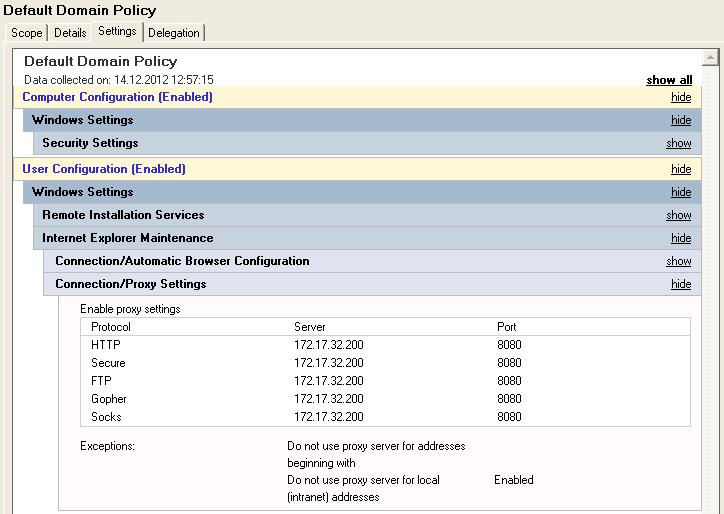
Task: Click the 'Enable proxy settings' label
Action: click(x=130, y=309)
